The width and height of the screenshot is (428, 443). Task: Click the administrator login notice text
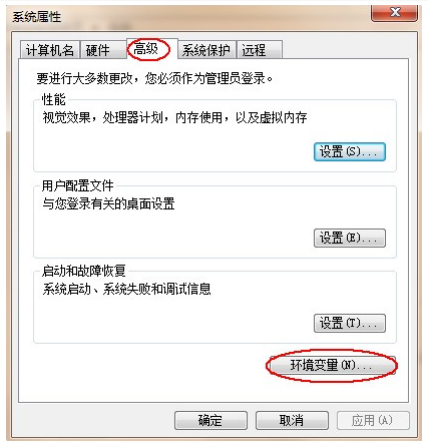[x=155, y=79]
